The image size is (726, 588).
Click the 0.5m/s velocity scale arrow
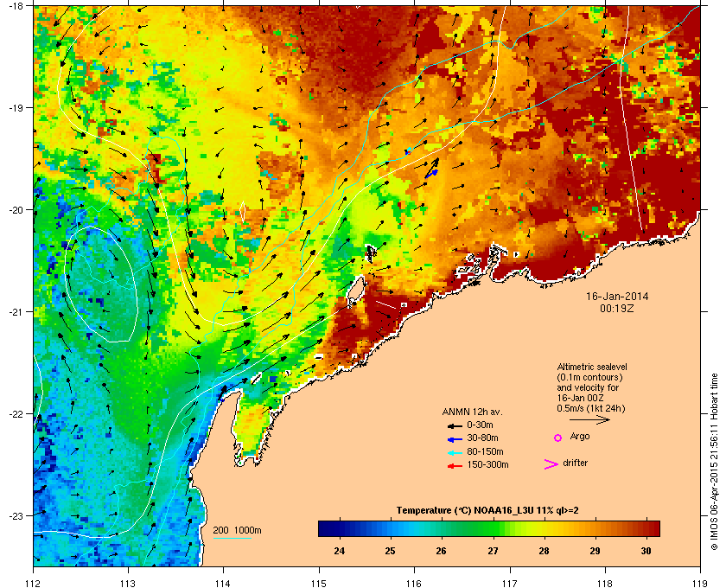pyautogui.click(x=589, y=419)
